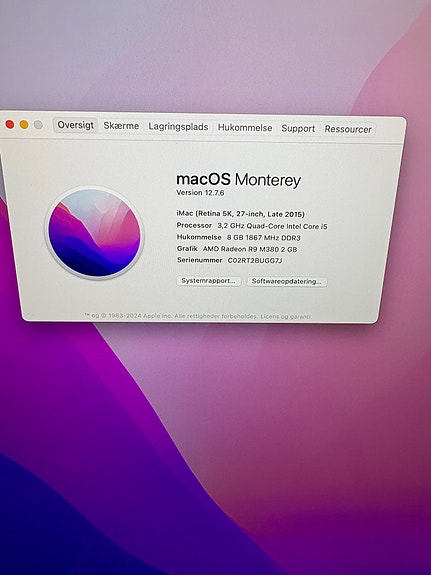The height and width of the screenshot is (575, 431).
Task: Click the macOS Monterey heading
Action: [x=238, y=180]
